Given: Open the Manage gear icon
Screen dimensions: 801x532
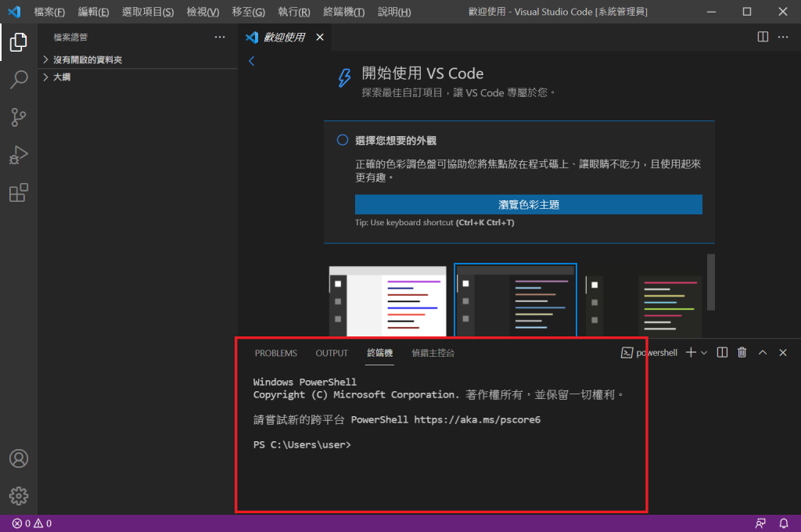Looking at the screenshot, I should pyautogui.click(x=19, y=496).
